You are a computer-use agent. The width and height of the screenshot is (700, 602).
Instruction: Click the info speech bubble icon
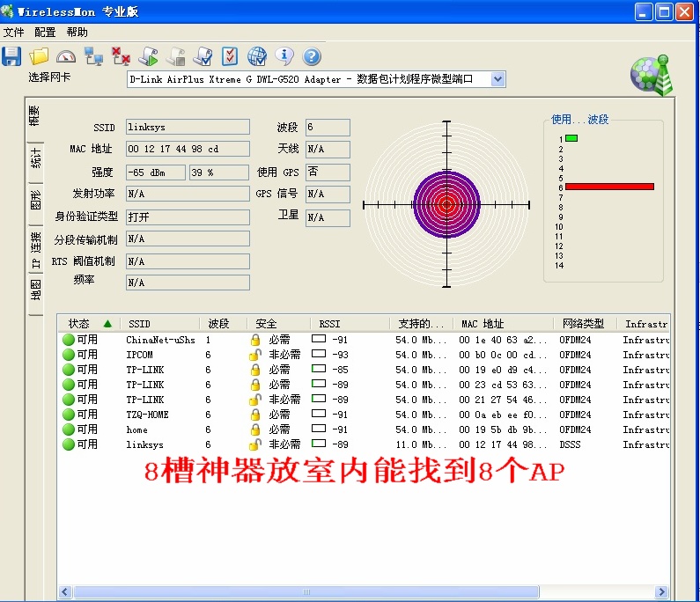pos(284,55)
